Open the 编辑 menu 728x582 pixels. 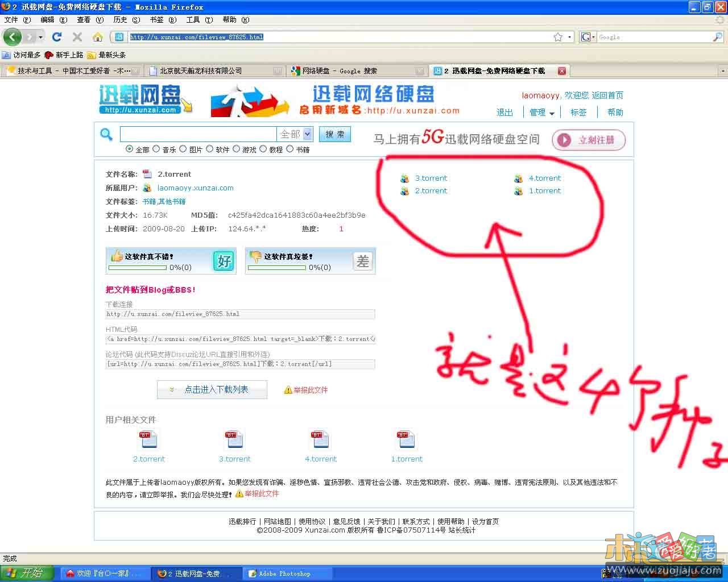tap(53, 20)
